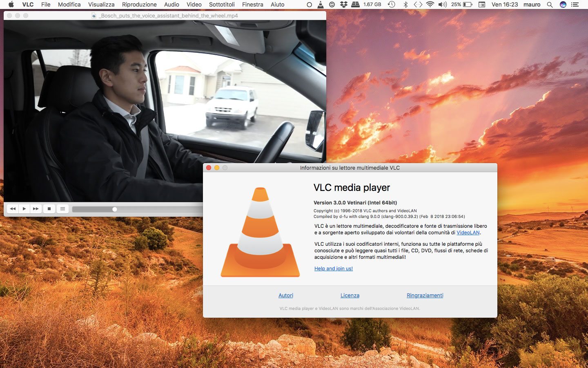Launch Siri from the menu bar
This screenshot has height=368, width=588.
tap(563, 4)
